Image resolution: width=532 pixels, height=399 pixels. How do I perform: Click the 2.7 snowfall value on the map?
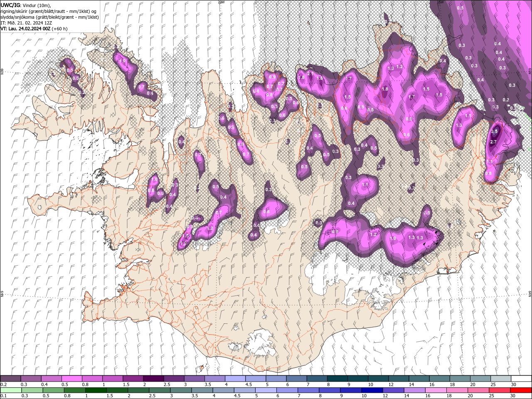point(493,142)
